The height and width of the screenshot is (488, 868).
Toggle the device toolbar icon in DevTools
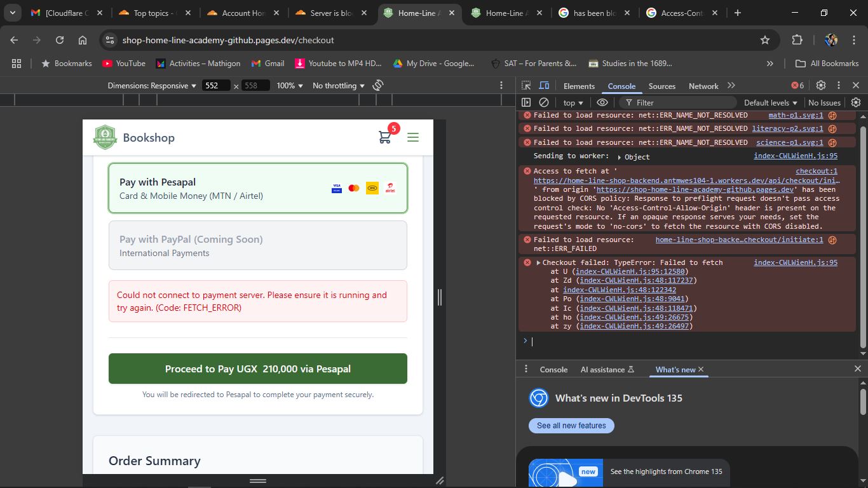[x=544, y=86]
